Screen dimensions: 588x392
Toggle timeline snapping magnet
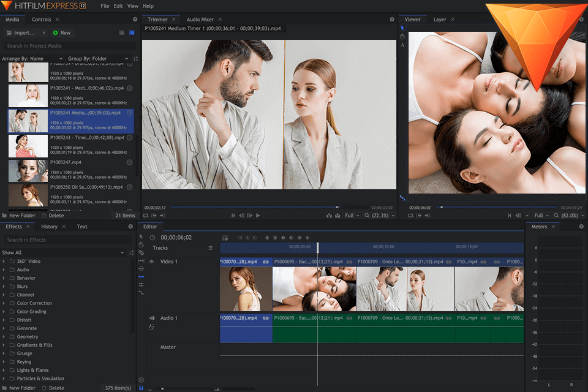pos(141,388)
